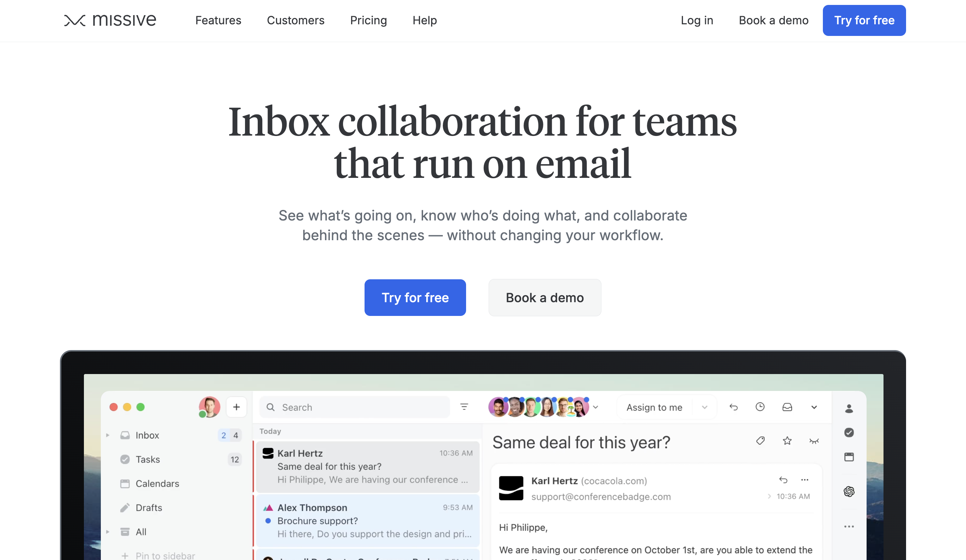The height and width of the screenshot is (560, 966).
Task: Click the contacts person icon in right sidebar
Action: click(849, 409)
